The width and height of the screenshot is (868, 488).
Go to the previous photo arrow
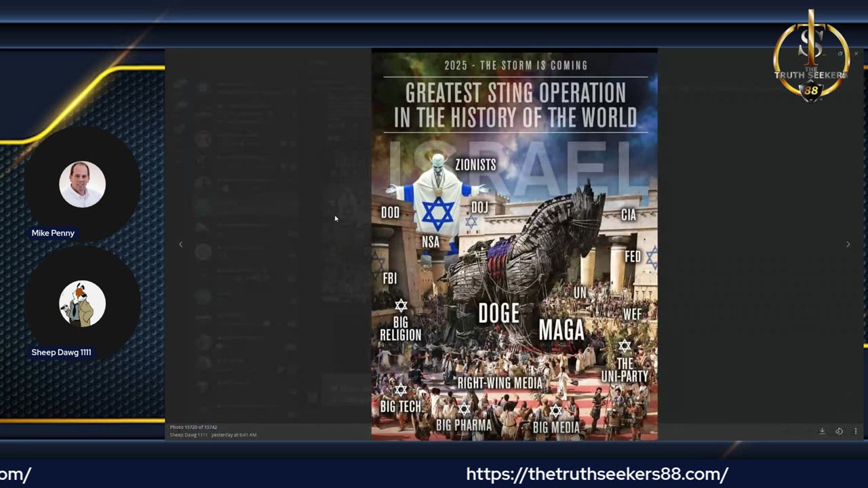pos(180,244)
